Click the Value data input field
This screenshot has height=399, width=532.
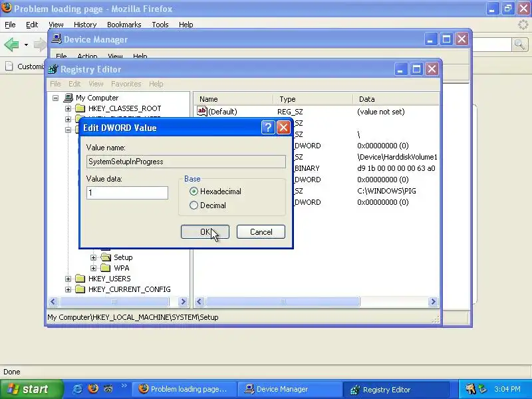(127, 193)
